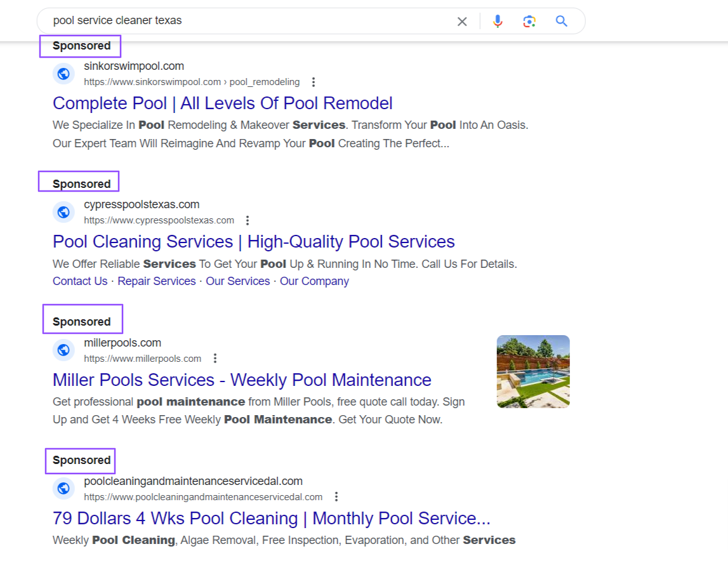Visit the Pool Cleaning Services headline link

(x=254, y=241)
